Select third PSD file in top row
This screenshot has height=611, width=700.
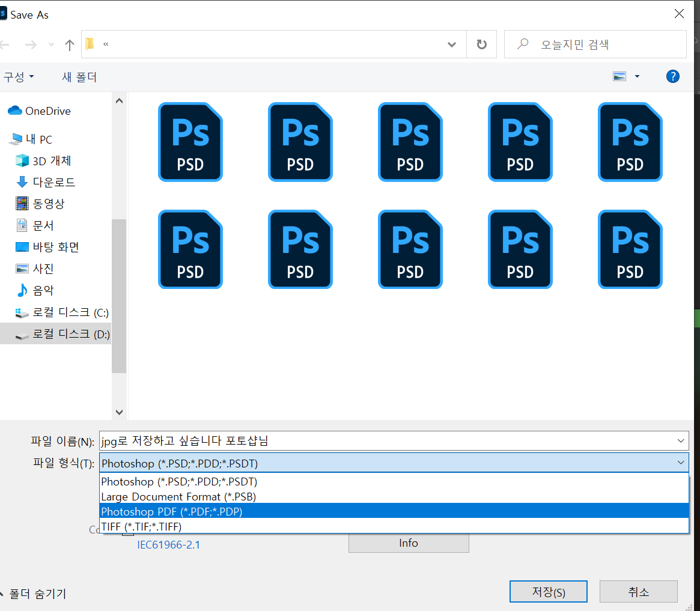410,142
